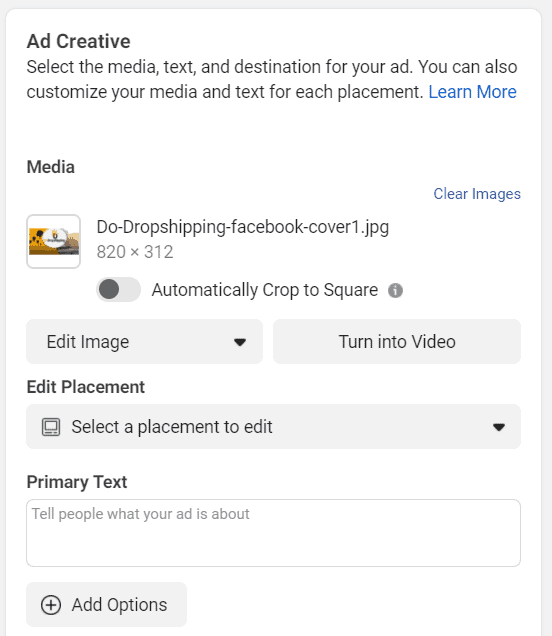Click the Edit Placement section label

pos(86,387)
